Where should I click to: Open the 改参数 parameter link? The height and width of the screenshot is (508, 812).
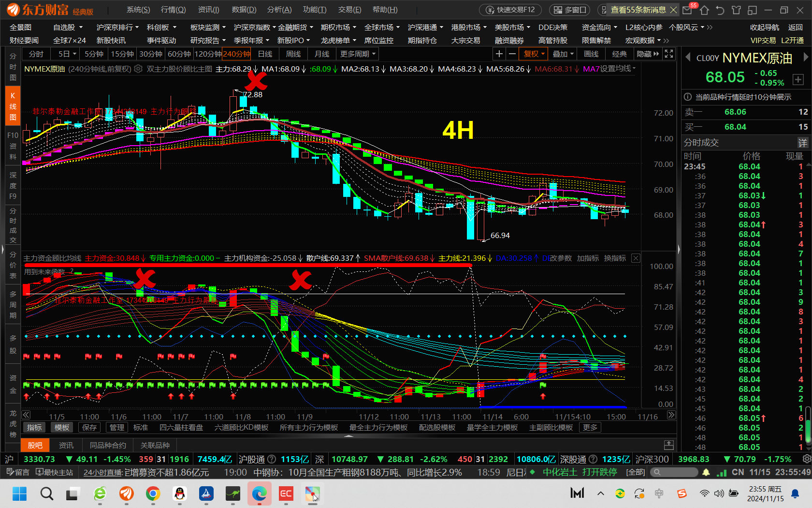(x=561, y=258)
